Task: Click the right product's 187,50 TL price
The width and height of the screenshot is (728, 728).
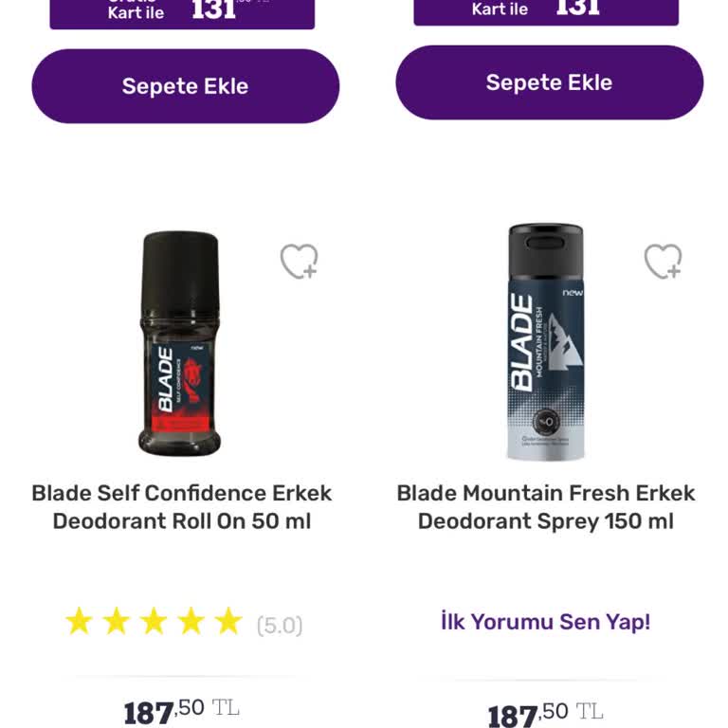Action: 545,714
